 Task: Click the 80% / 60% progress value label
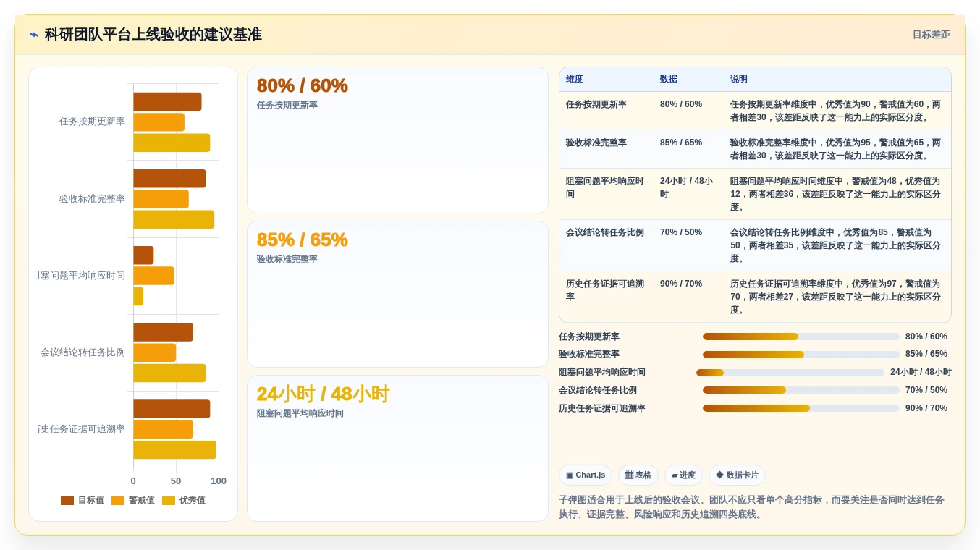[x=926, y=337]
